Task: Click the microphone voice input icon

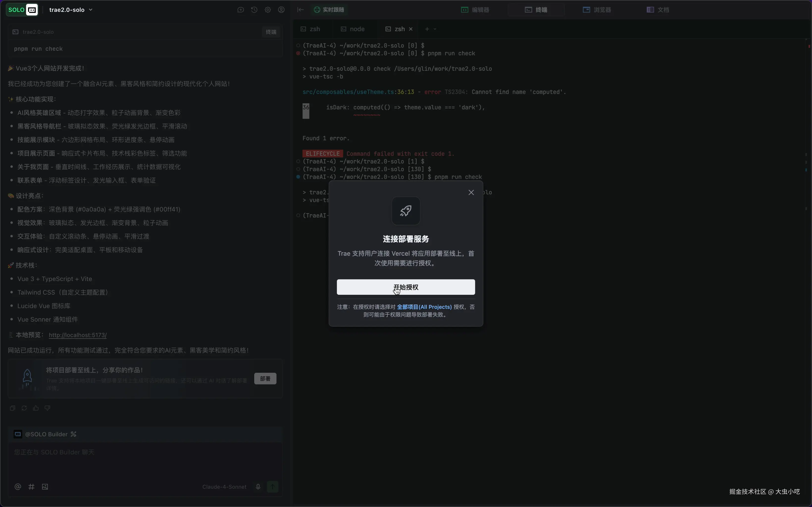Action: pyautogui.click(x=258, y=486)
